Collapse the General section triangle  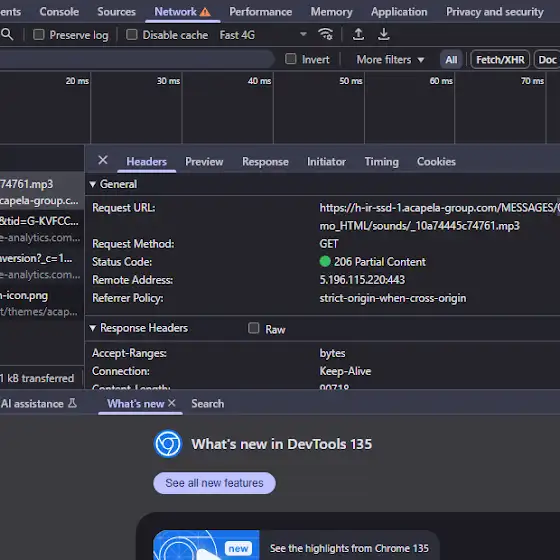[92, 184]
